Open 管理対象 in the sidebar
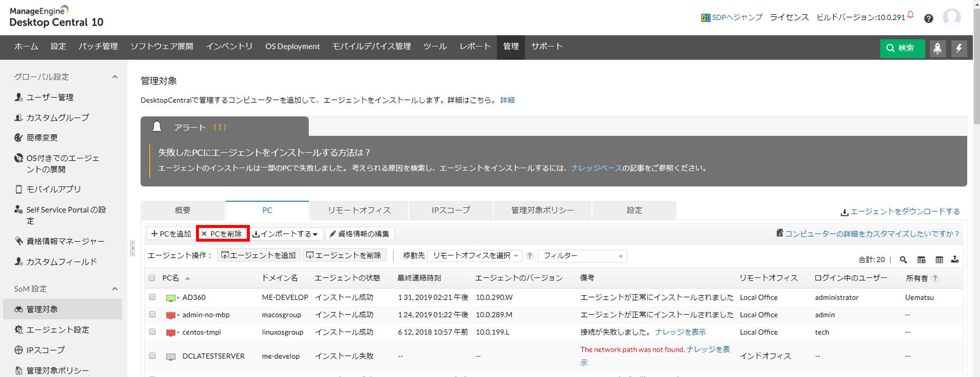 coord(63,309)
